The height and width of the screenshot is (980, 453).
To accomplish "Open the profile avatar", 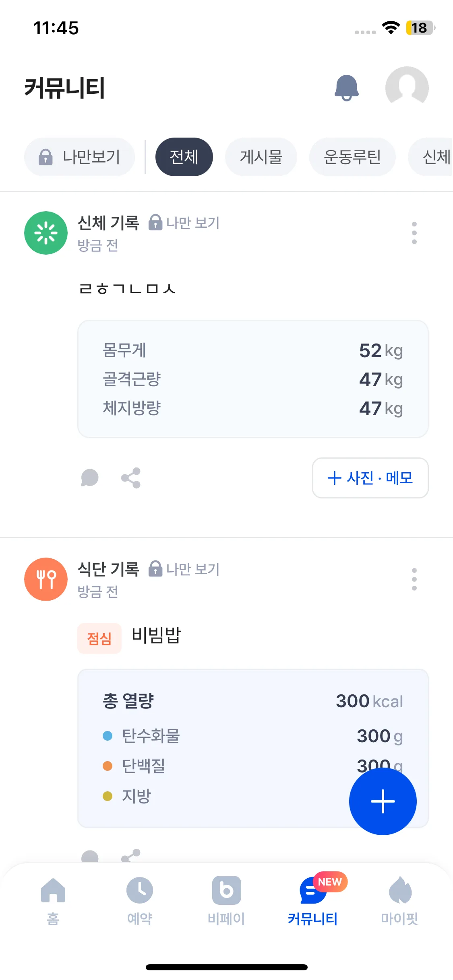I will coord(407,88).
